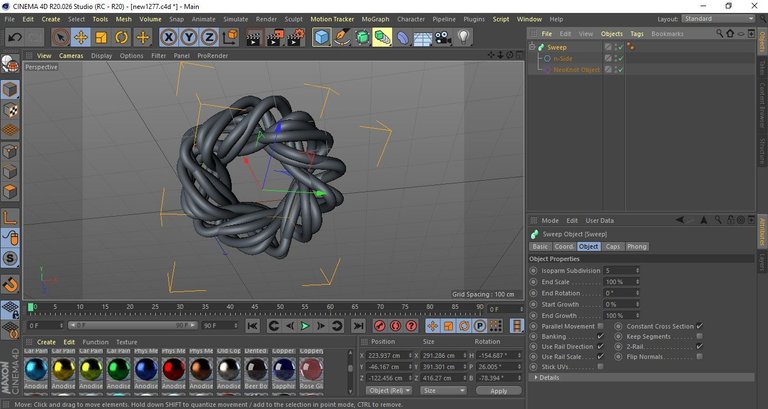
Task: Toggle the X axis lock
Action: tap(168, 37)
